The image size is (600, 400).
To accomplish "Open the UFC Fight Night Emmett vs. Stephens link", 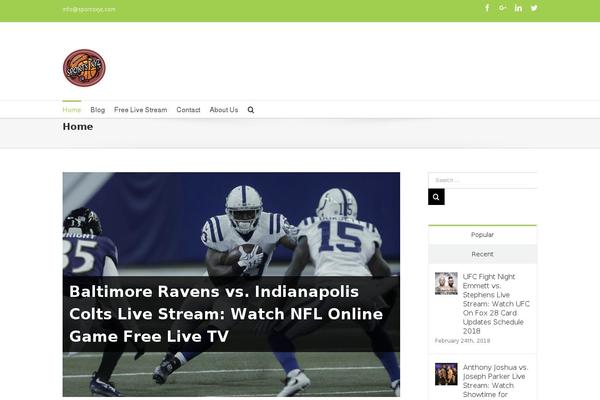I will click(x=496, y=304).
